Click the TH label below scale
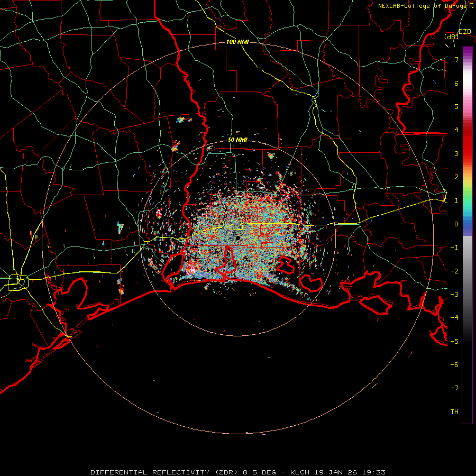476x476 pixels. coord(454,412)
